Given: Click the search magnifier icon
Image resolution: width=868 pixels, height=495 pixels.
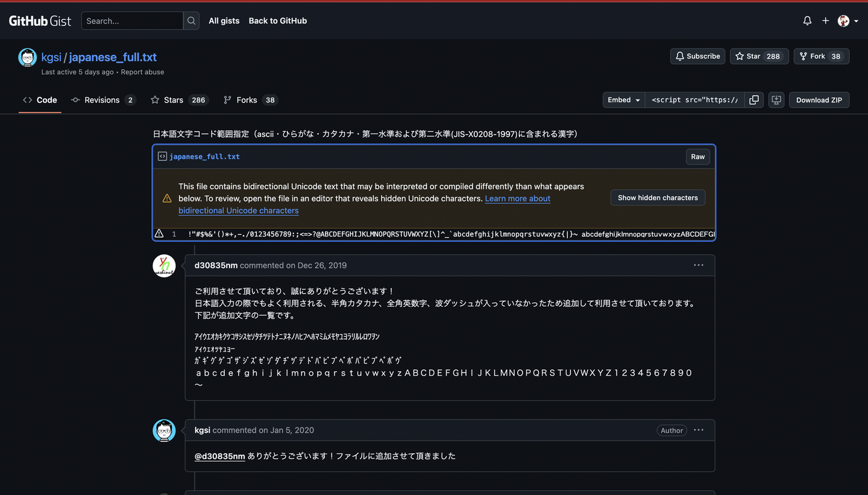Looking at the screenshot, I should (x=191, y=20).
